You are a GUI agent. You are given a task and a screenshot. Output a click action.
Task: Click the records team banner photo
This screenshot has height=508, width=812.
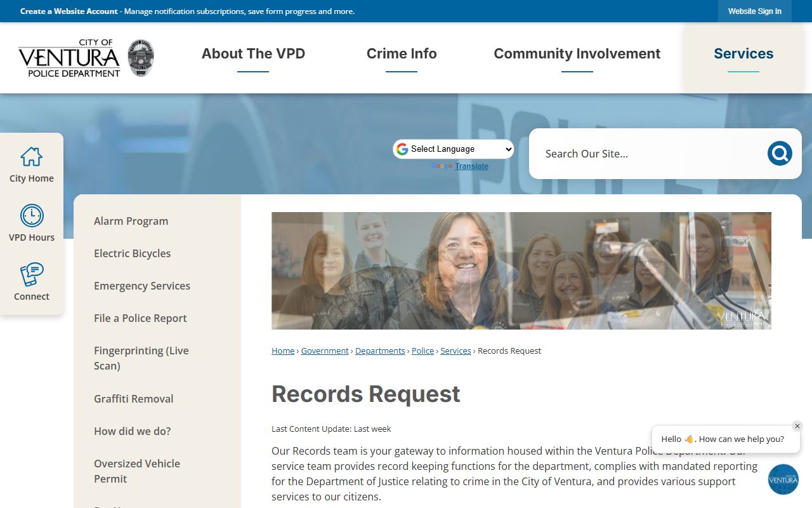tap(521, 271)
